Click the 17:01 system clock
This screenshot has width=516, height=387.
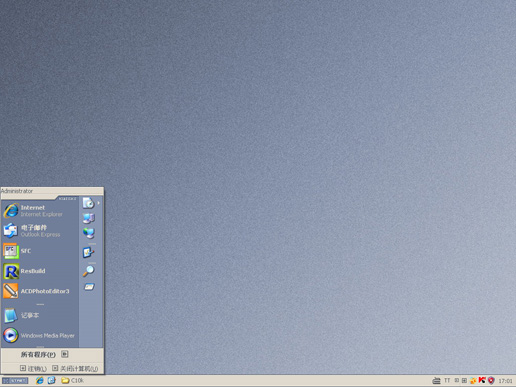point(505,381)
